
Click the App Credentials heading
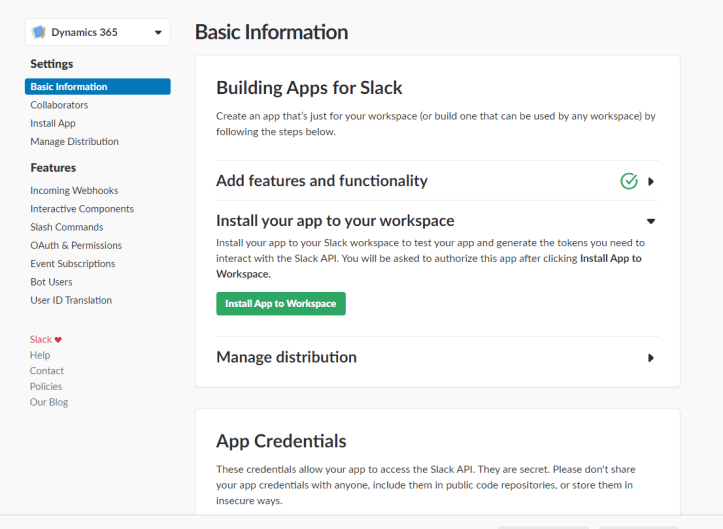pos(281,441)
